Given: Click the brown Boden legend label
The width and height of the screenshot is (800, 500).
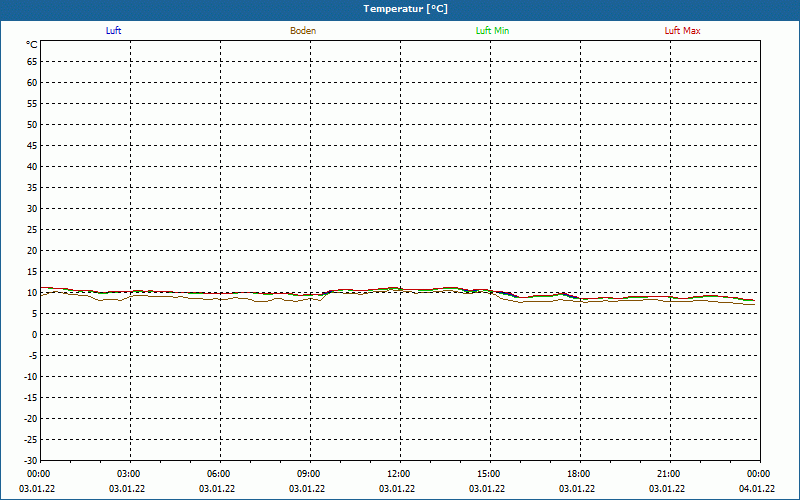Looking at the screenshot, I should pyautogui.click(x=303, y=31).
